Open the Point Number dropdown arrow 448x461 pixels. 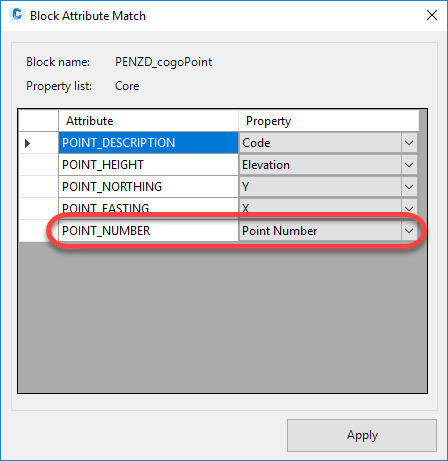[x=409, y=231]
